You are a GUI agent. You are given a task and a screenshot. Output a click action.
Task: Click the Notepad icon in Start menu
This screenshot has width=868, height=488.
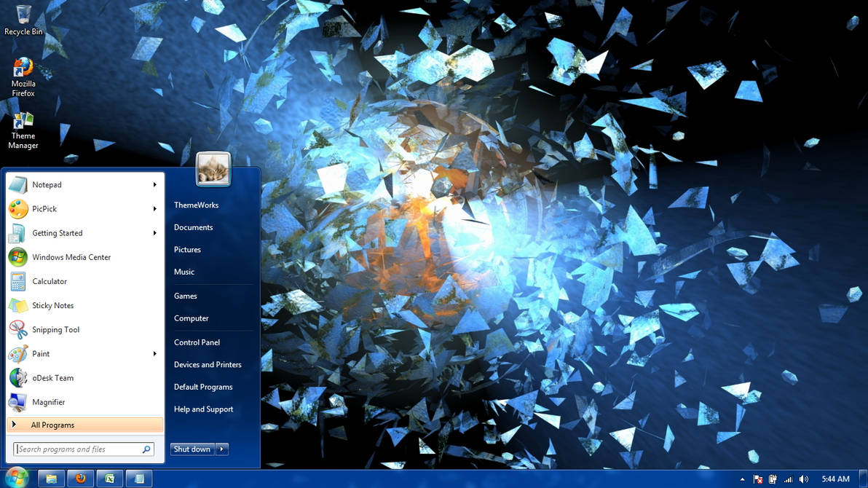click(x=17, y=185)
